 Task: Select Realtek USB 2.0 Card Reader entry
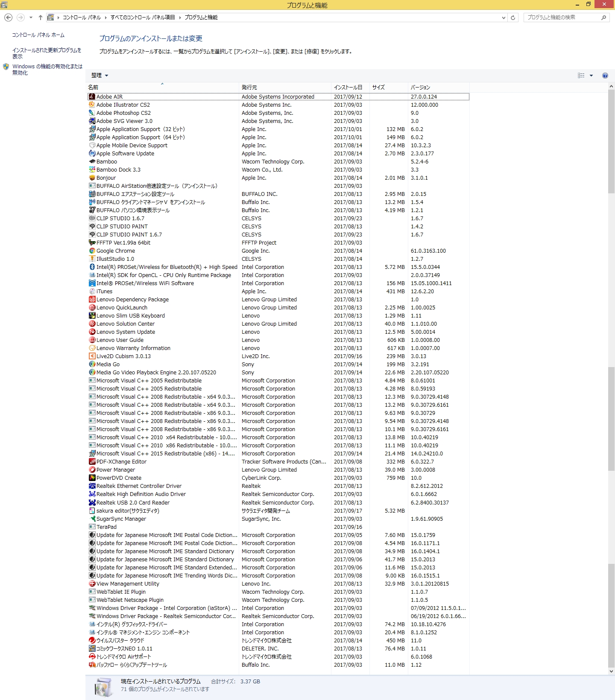[278, 503]
